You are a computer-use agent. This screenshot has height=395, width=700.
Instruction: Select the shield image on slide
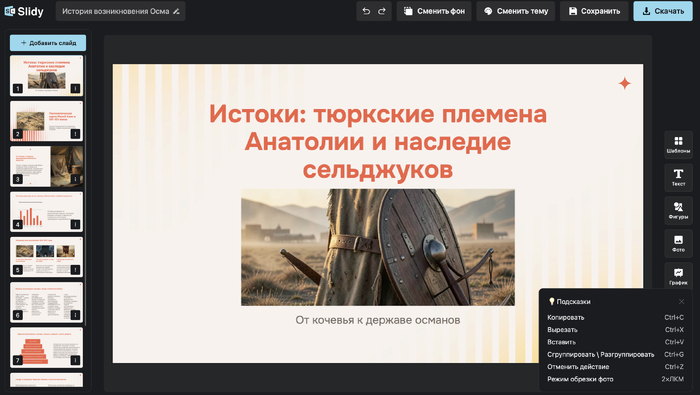pos(378,247)
